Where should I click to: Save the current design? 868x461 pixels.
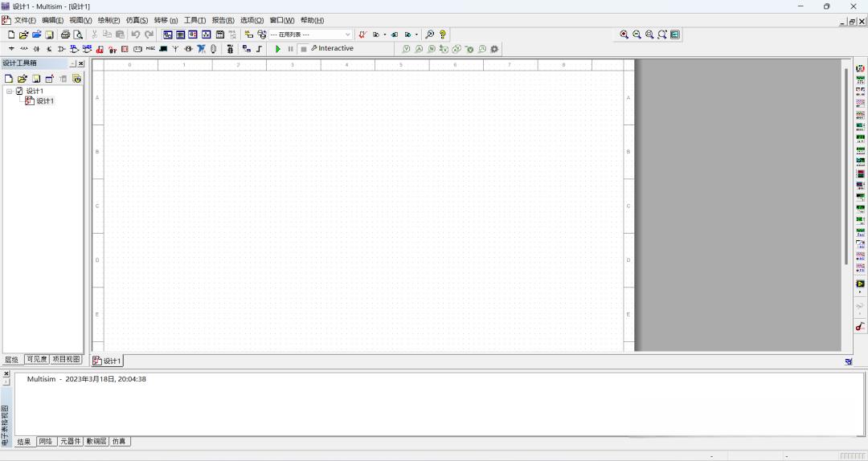[49, 35]
